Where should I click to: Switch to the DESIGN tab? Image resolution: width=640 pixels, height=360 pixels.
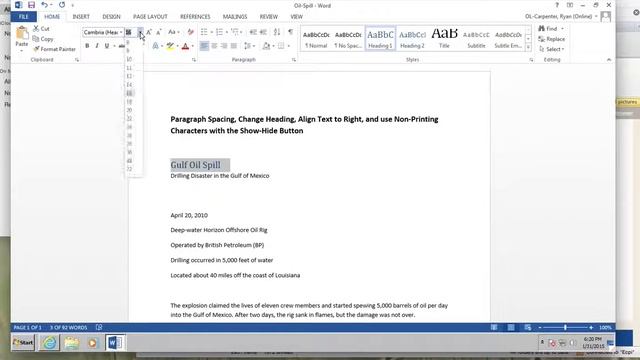click(111, 17)
